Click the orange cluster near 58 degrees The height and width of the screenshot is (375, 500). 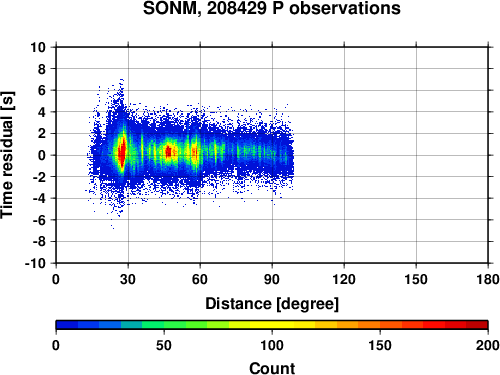(194, 153)
